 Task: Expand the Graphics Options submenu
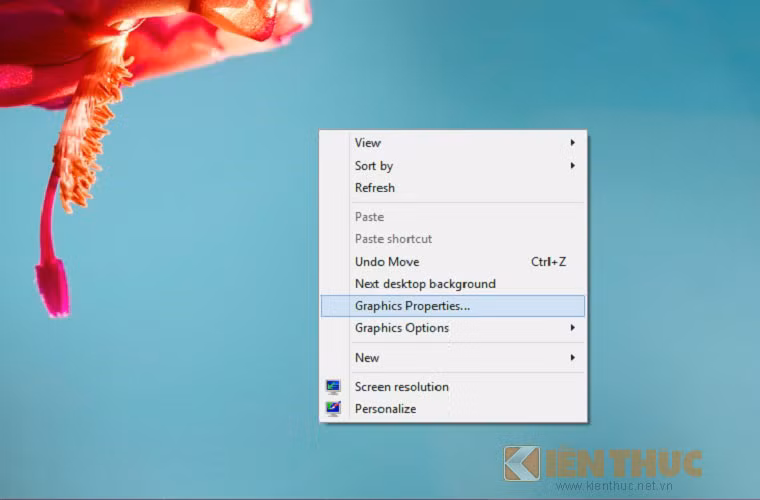453,328
